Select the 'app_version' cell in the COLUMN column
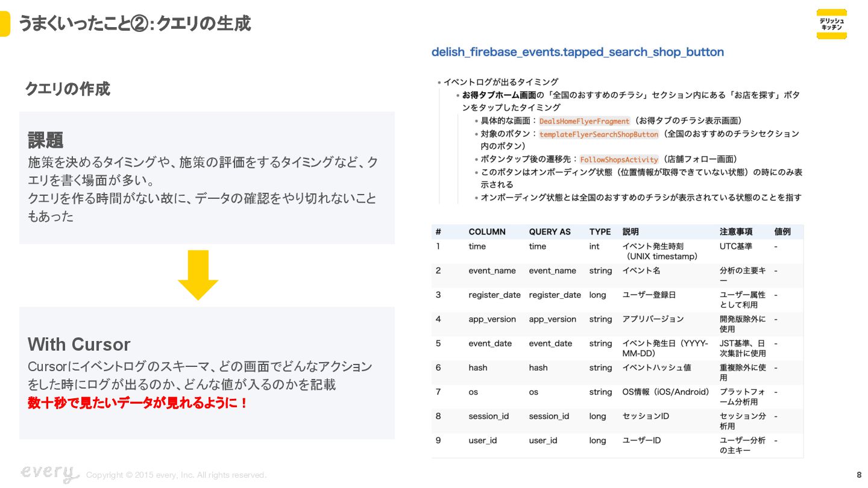Image resolution: width=868 pixels, height=488 pixels. (492, 319)
